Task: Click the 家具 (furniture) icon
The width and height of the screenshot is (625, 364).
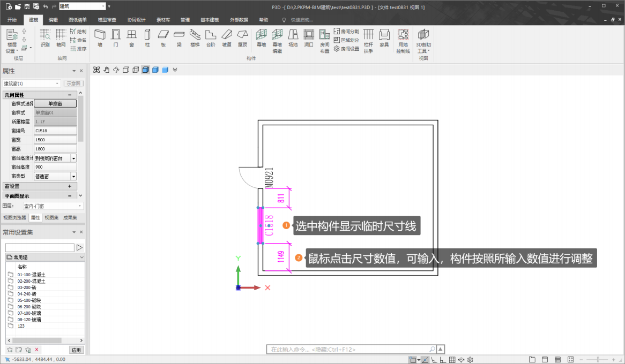Action: click(x=384, y=37)
